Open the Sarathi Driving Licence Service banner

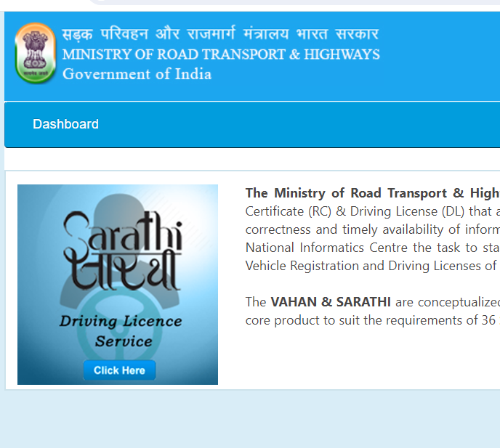point(118,285)
